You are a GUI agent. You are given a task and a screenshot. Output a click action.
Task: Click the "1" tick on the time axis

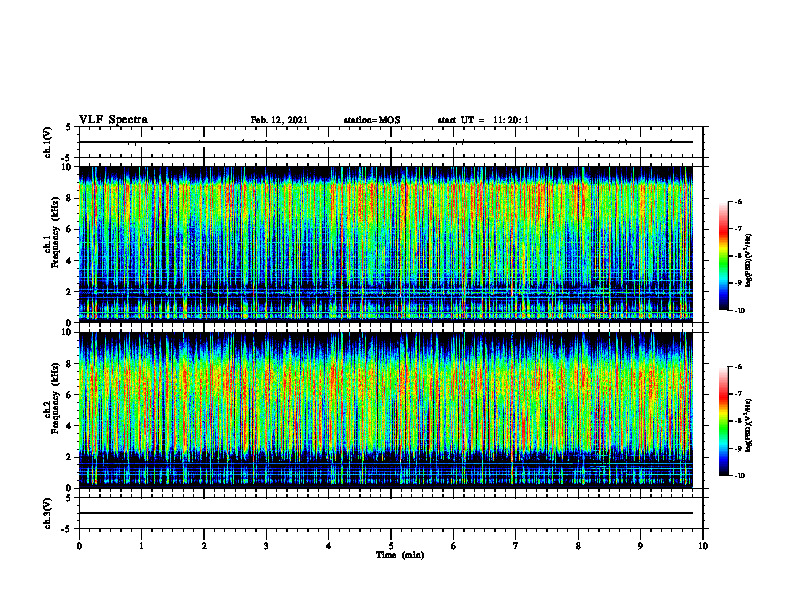tap(141, 546)
